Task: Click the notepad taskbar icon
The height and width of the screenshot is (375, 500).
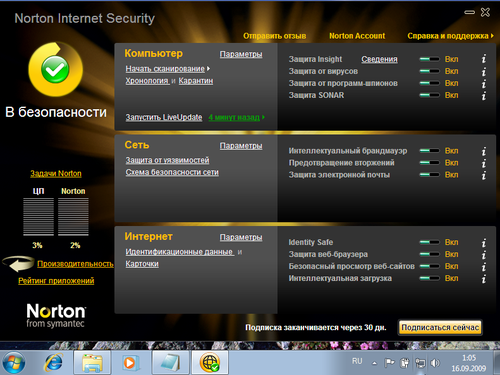Action: click(171, 363)
